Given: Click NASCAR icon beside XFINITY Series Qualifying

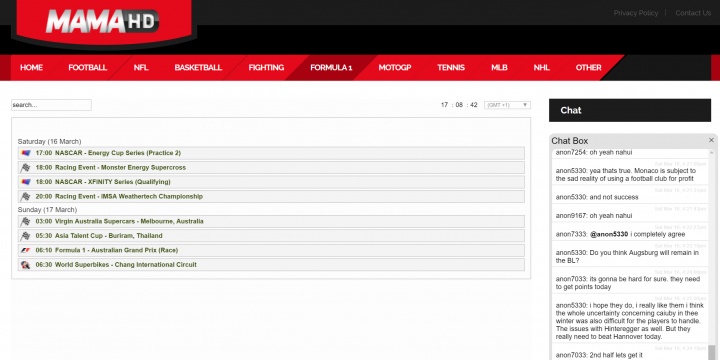Looking at the screenshot, I should pyautogui.click(x=26, y=182).
